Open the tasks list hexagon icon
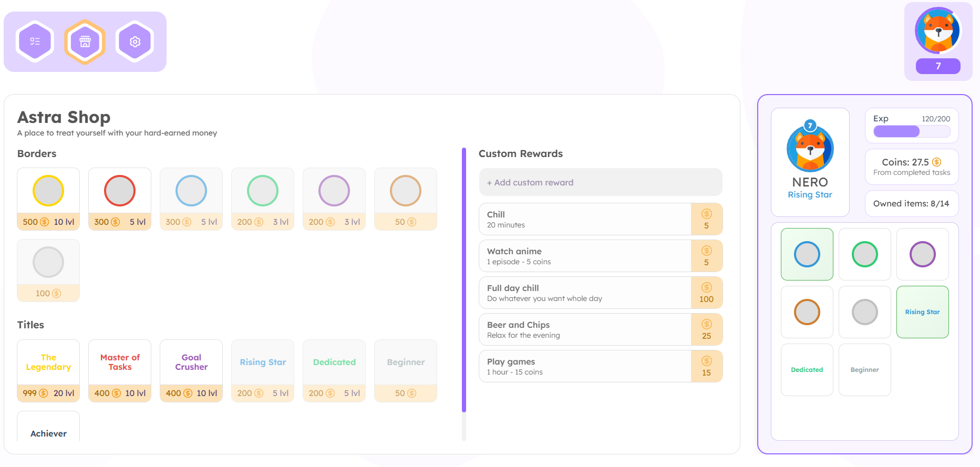The height and width of the screenshot is (467, 980). [35, 41]
